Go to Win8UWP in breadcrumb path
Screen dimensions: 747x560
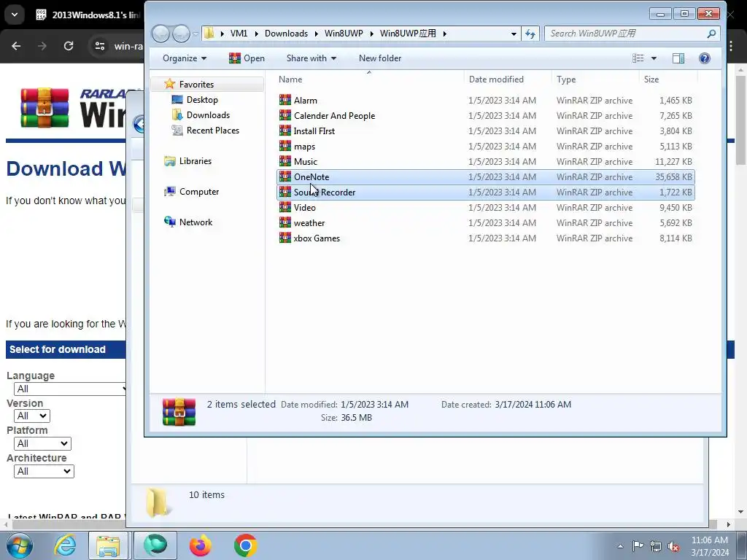tap(344, 34)
